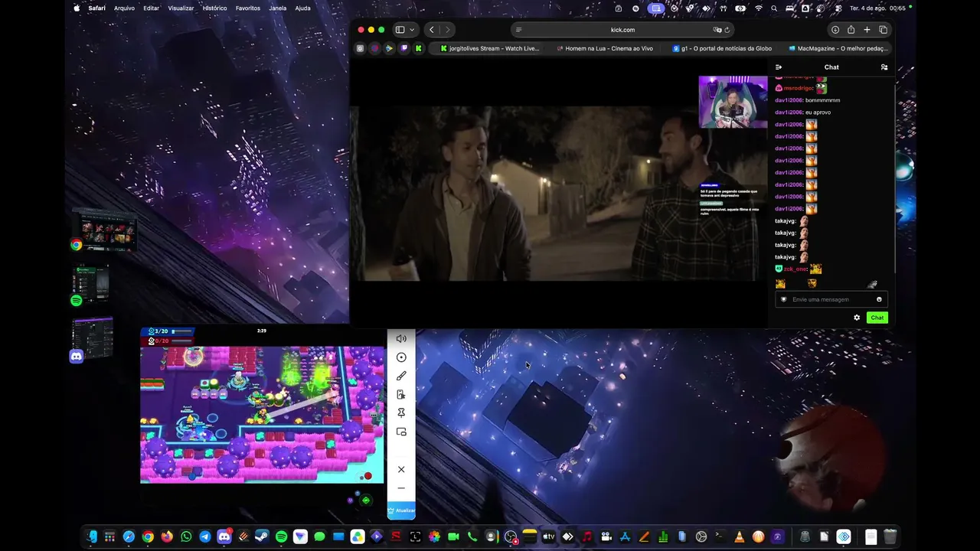Open Telegram from the Dock
Image resolution: width=980 pixels, height=551 pixels.
click(205, 536)
